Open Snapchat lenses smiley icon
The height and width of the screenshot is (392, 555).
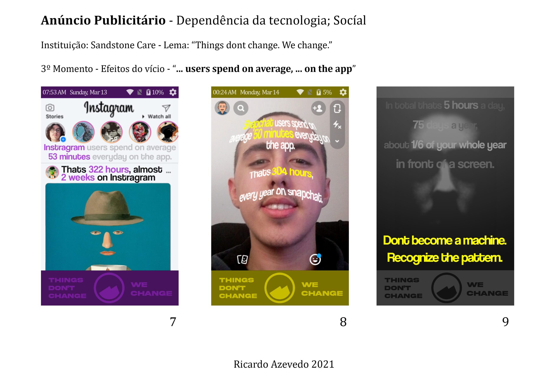315,259
